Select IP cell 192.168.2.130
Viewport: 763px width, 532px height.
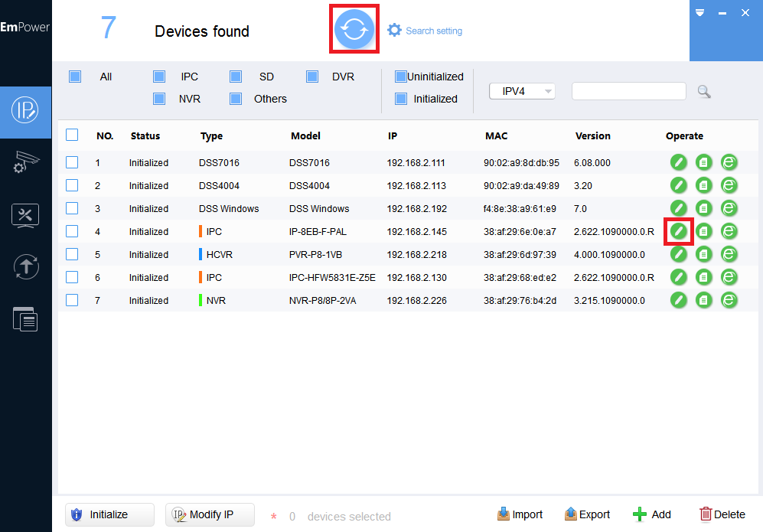click(x=416, y=277)
